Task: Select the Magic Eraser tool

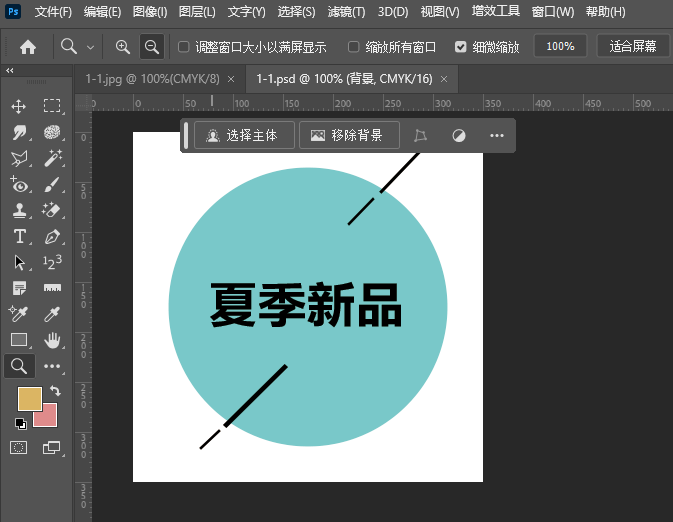Action: click(x=52, y=210)
